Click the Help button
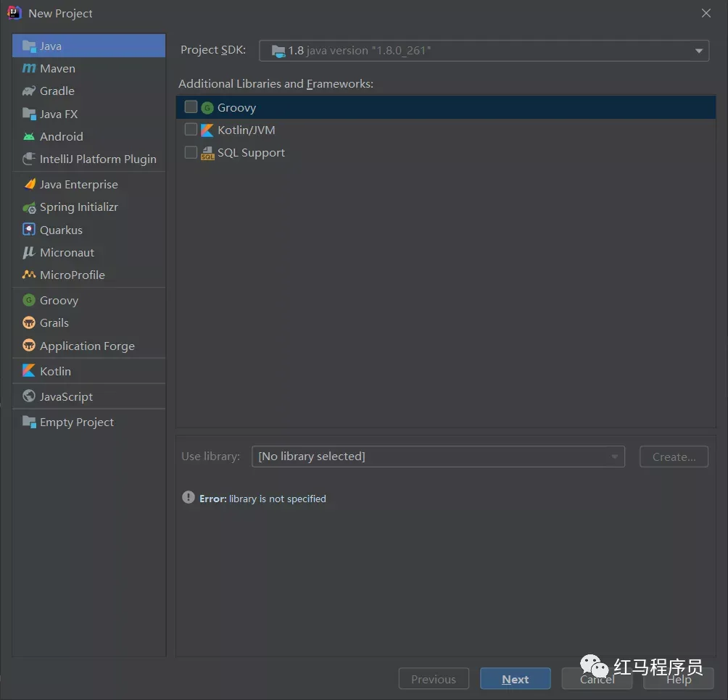Screen dimensions: 728x700 [x=678, y=679]
